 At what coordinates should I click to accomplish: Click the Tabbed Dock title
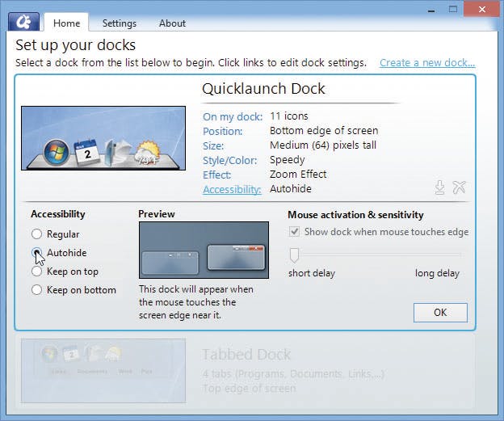click(246, 355)
